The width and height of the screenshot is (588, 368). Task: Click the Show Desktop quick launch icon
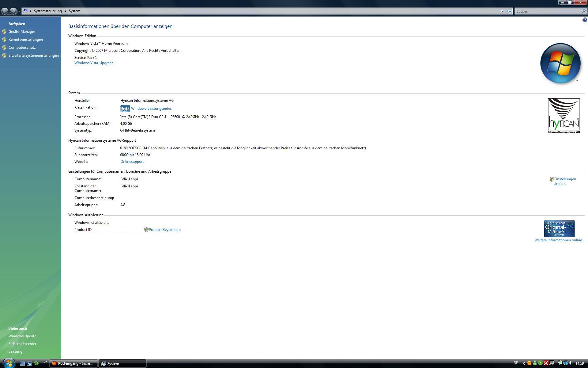[x=22, y=363]
